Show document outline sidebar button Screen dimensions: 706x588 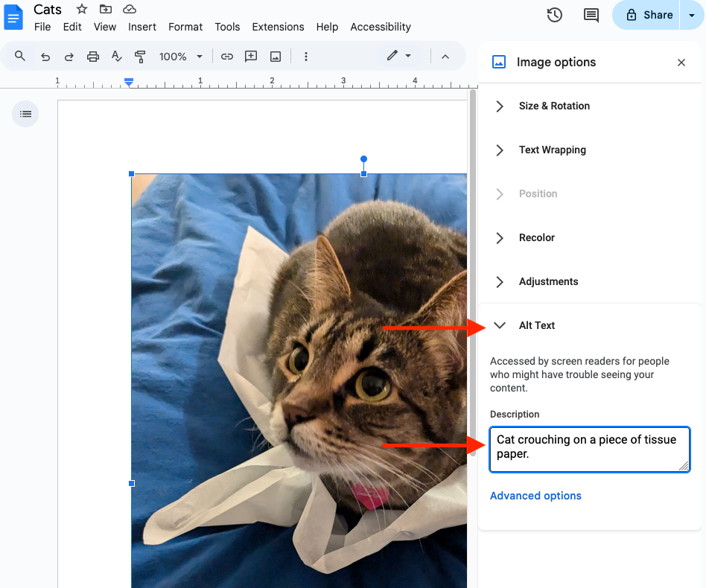tap(25, 114)
